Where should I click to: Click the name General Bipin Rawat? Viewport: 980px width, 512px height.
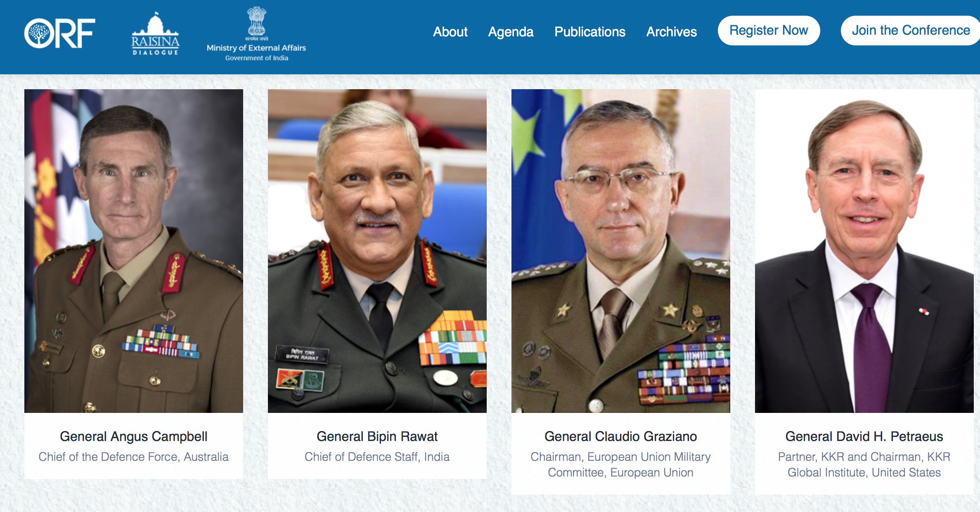coord(377,436)
